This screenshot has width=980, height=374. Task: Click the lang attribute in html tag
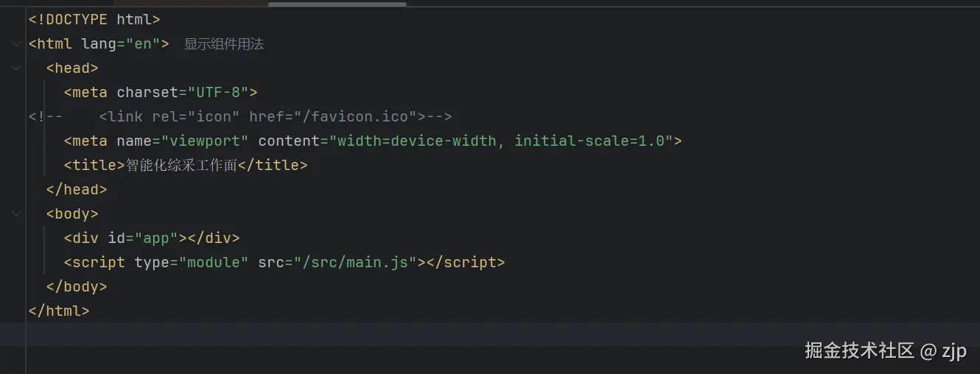pos(99,44)
